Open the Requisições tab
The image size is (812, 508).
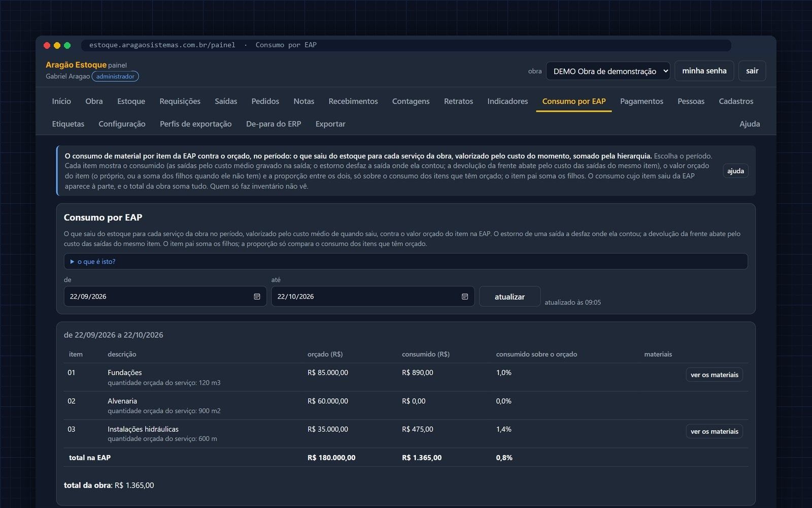point(180,101)
